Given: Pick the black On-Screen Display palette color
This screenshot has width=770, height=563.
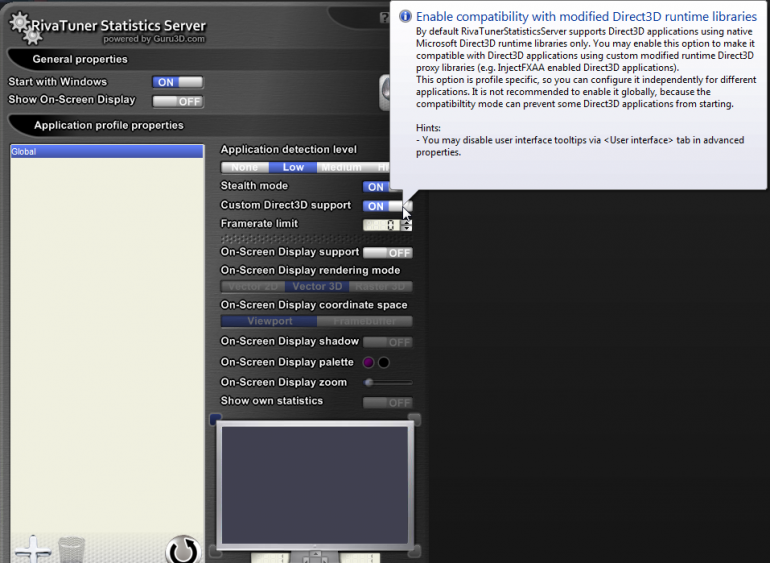Looking at the screenshot, I should [384, 363].
